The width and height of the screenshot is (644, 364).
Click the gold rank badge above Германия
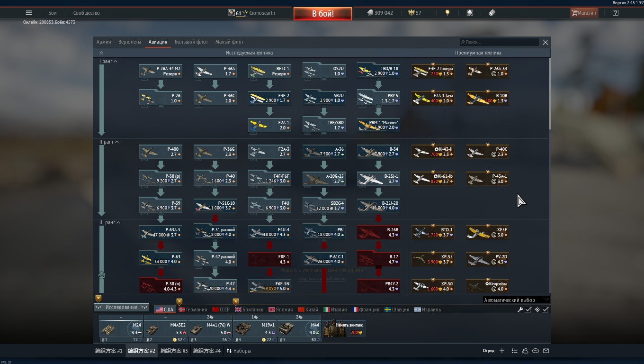click(179, 301)
